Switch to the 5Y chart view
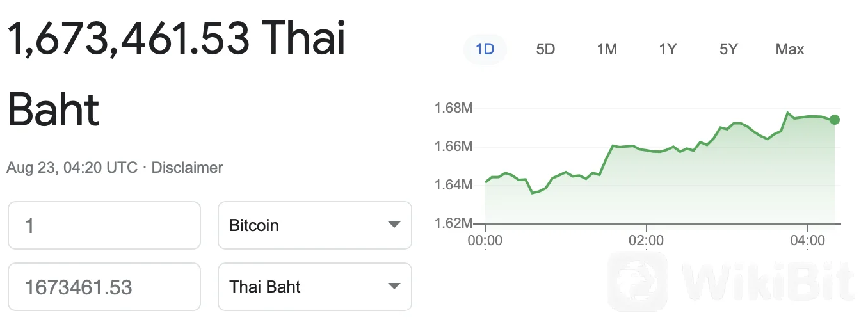This screenshot has height=329, width=868. click(728, 49)
